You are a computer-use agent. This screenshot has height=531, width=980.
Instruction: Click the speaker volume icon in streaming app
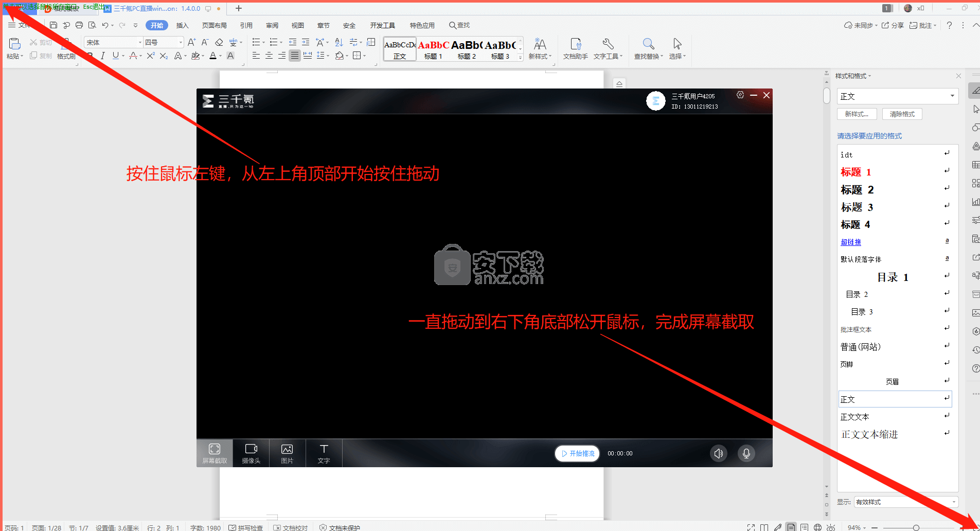tap(719, 453)
